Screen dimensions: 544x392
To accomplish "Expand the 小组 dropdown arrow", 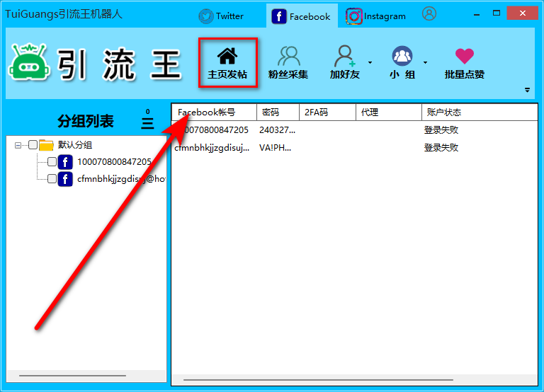I will (x=425, y=62).
